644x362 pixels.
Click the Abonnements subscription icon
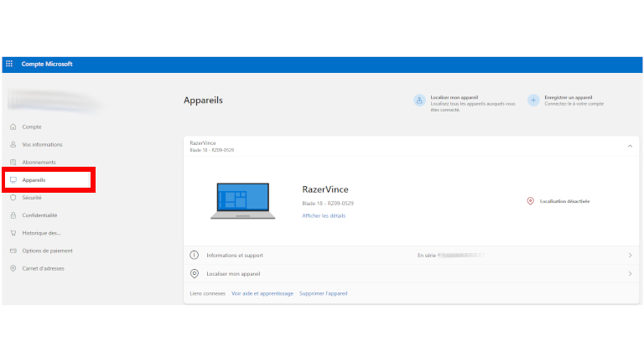click(13, 162)
